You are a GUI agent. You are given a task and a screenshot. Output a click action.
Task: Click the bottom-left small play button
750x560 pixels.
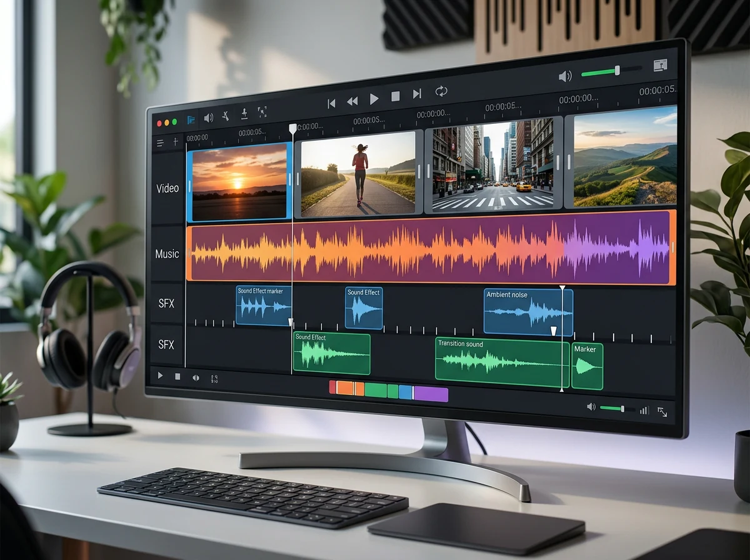coord(161,376)
